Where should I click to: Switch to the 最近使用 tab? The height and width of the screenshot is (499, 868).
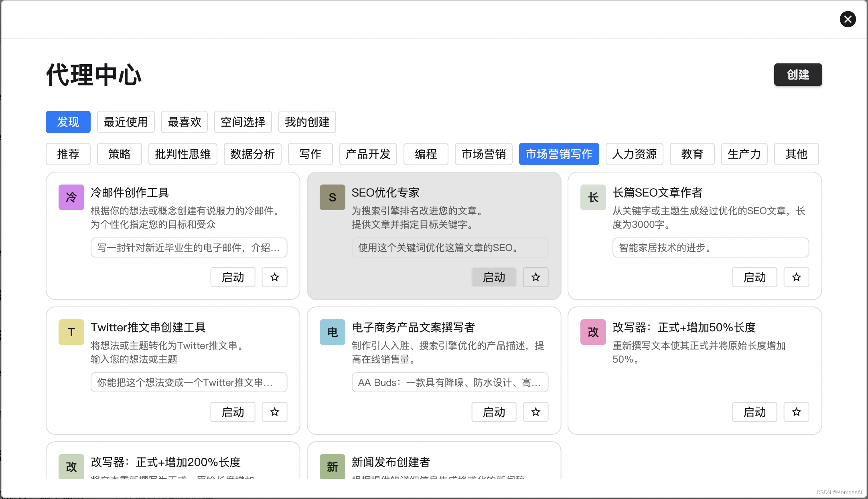[126, 122]
